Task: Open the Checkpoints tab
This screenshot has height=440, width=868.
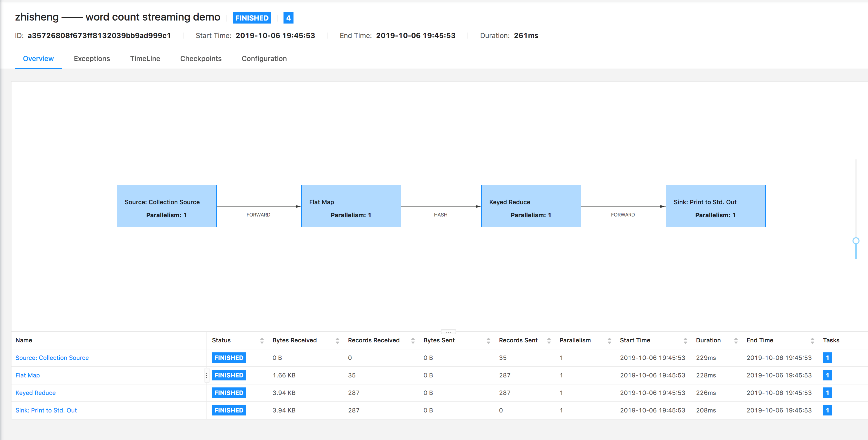Action: coord(201,59)
